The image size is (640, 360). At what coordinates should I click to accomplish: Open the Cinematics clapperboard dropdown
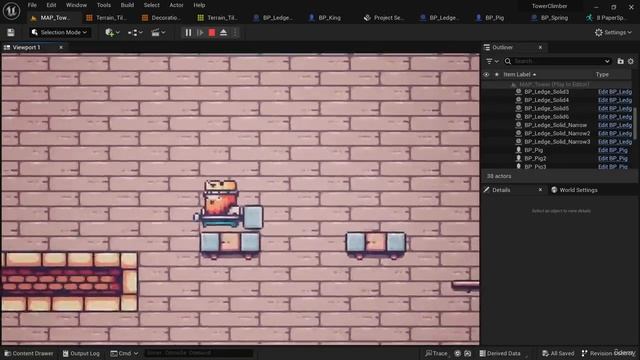coord(158,32)
